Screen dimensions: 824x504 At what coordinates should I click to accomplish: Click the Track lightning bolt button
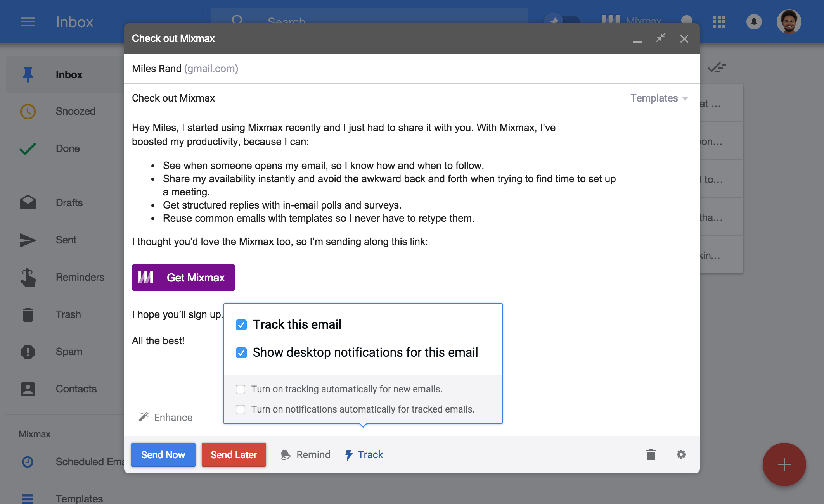click(x=364, y=455)
